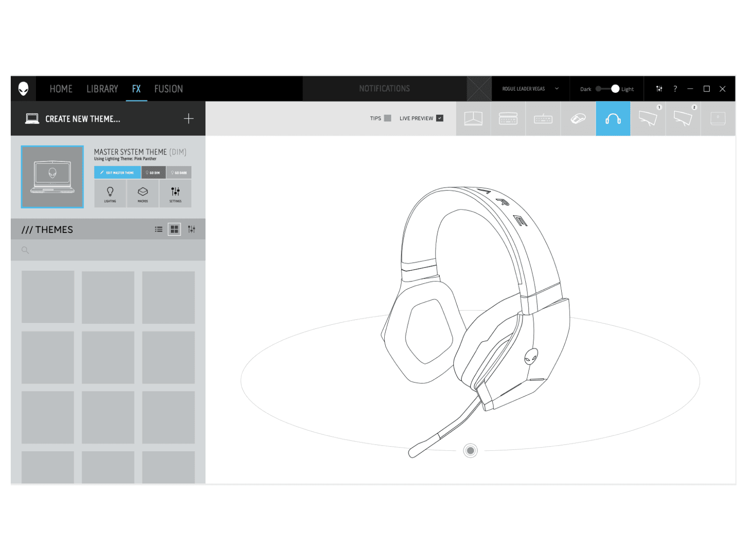Open Settings for master theme
Screen dimensions: 747x560
point(176,193)
